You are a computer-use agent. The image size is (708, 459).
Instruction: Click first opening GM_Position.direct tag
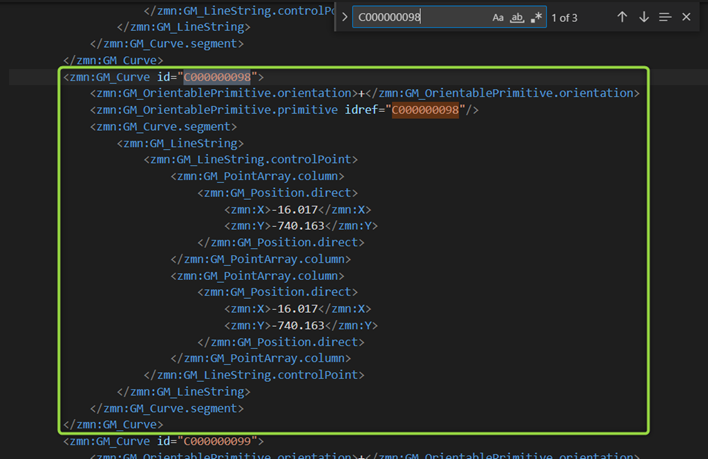point(278,193)
